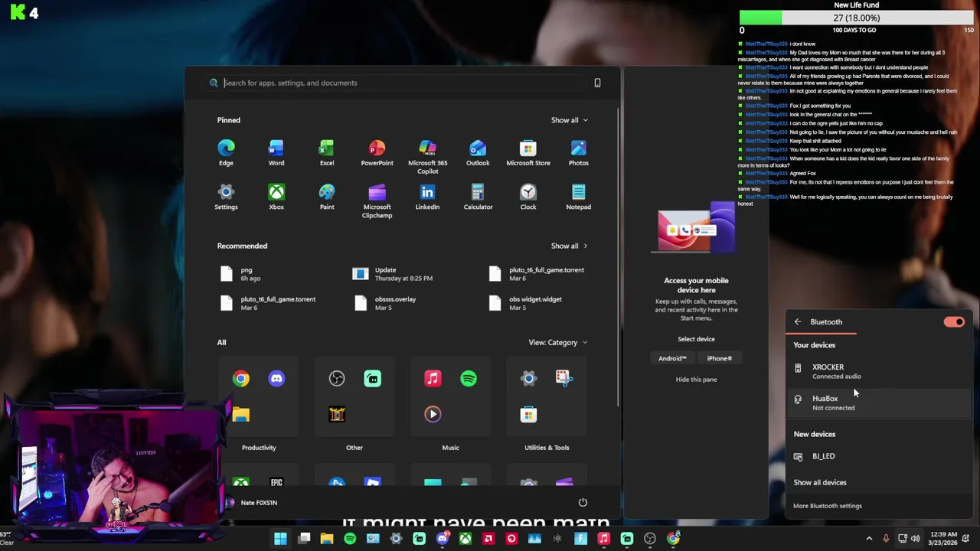Launch PowerPoint from Pinned
Screen dimensions: 980x551
point(377,152)
